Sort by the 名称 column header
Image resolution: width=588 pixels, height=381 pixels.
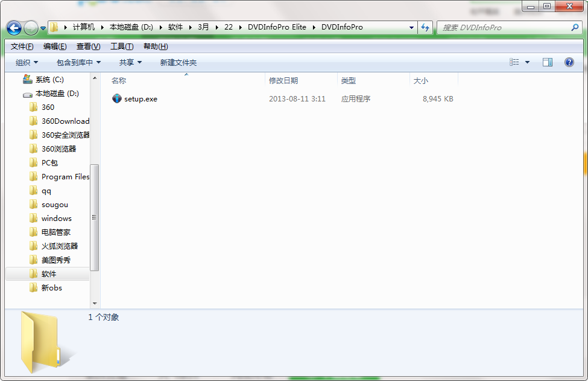point(118,81)
